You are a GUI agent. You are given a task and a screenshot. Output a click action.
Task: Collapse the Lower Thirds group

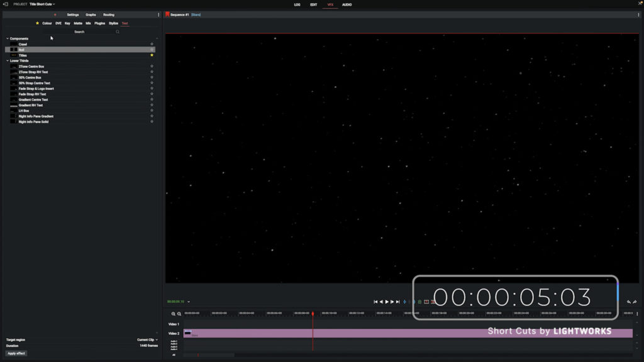[8, 61]
